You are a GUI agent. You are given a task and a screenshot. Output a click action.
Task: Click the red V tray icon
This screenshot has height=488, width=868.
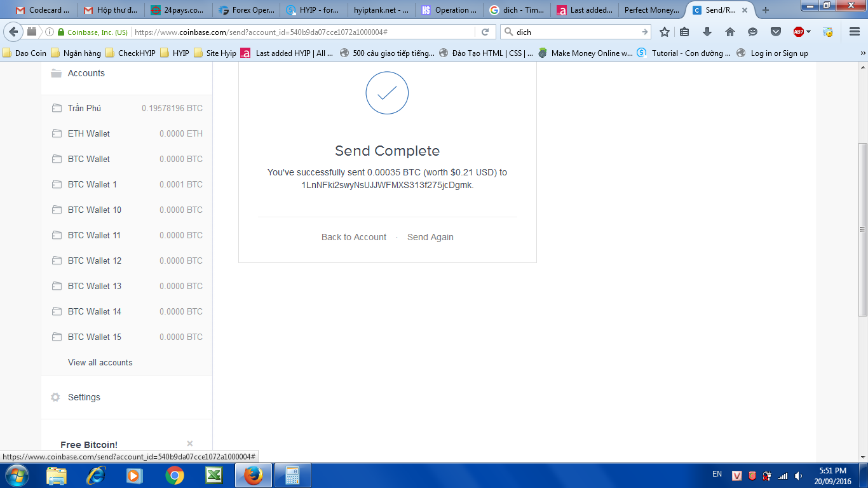[737, 475]
